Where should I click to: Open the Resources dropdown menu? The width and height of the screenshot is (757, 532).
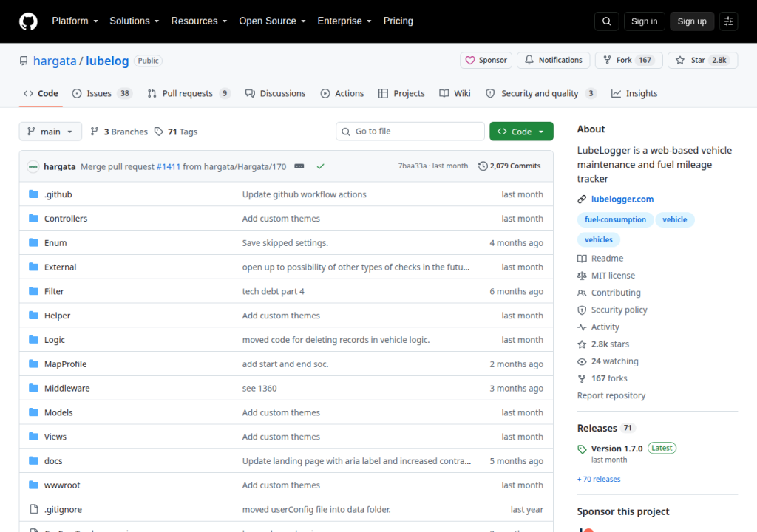click(x=199, y=21)
